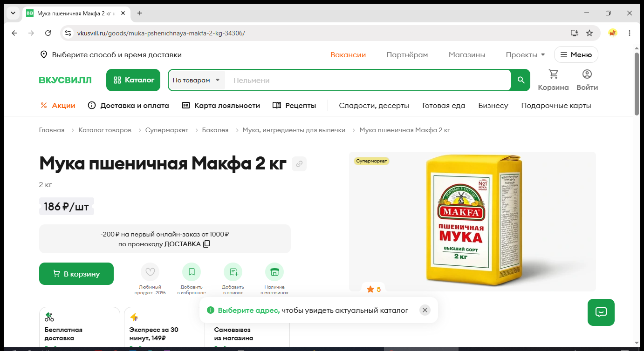
Task: Add product with В корзину button
Action: 76,274
